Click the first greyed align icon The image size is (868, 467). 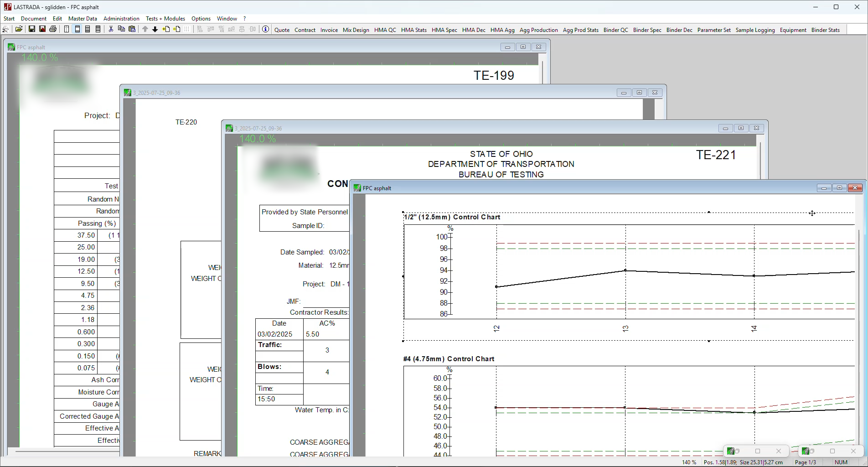click(200, 29)
